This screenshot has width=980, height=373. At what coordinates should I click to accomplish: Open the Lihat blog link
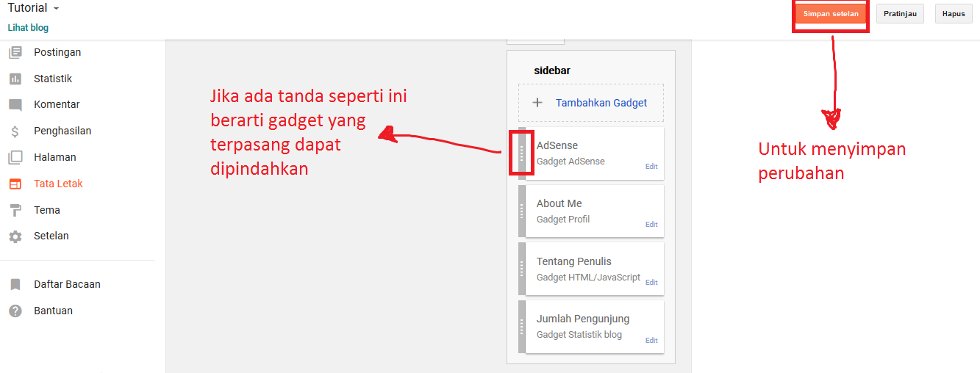(x=28, y=28)
